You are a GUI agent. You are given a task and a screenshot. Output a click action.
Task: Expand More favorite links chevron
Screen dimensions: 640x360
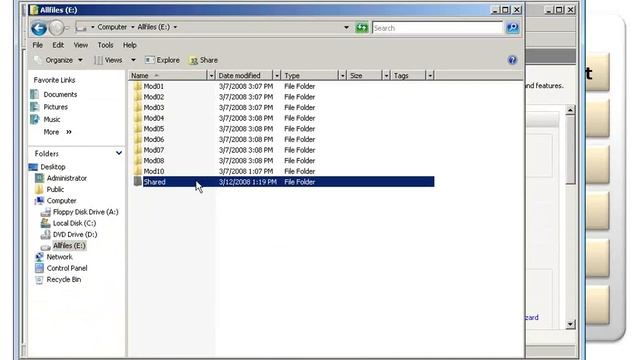69,132
